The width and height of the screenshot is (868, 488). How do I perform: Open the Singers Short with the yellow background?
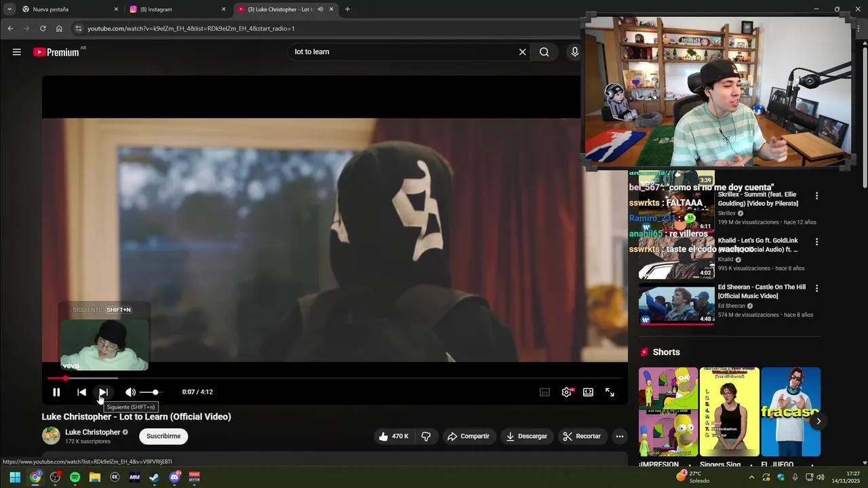[730, 412]
